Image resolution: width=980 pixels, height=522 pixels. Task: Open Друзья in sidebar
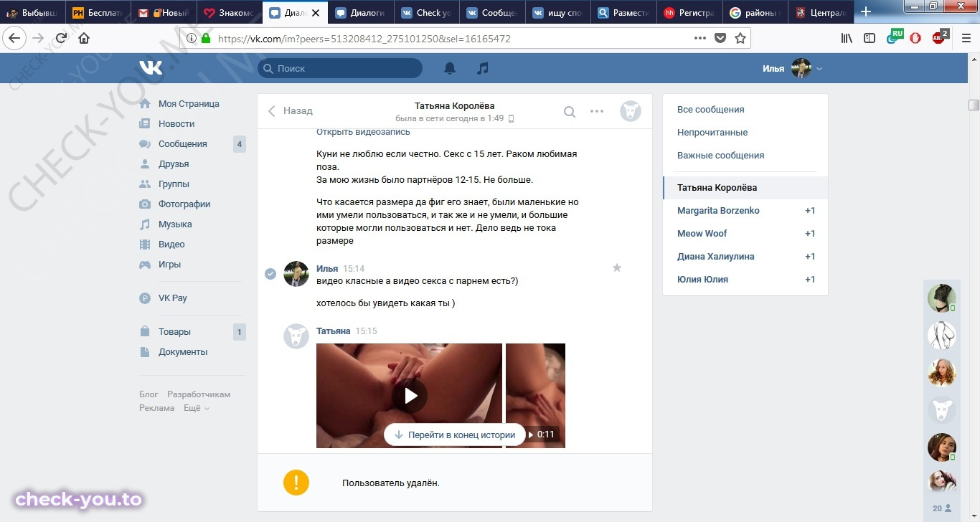coord(174,164)
